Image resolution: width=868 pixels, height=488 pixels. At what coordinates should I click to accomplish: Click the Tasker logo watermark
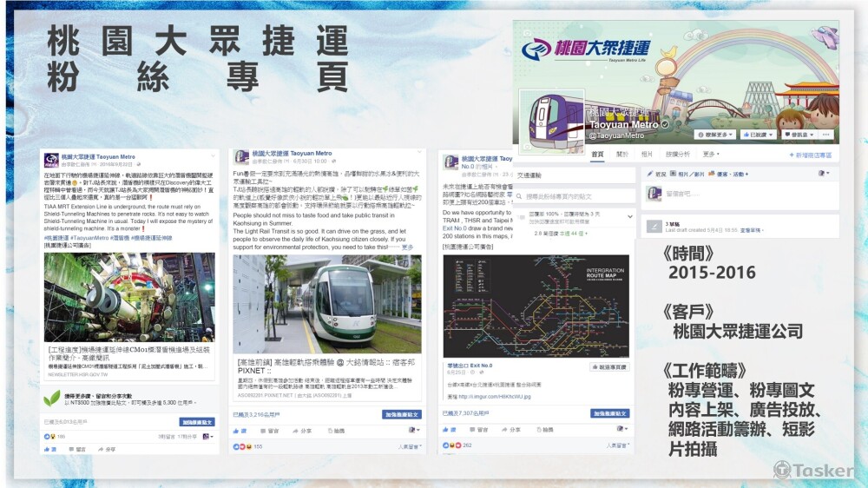point(814,471)
